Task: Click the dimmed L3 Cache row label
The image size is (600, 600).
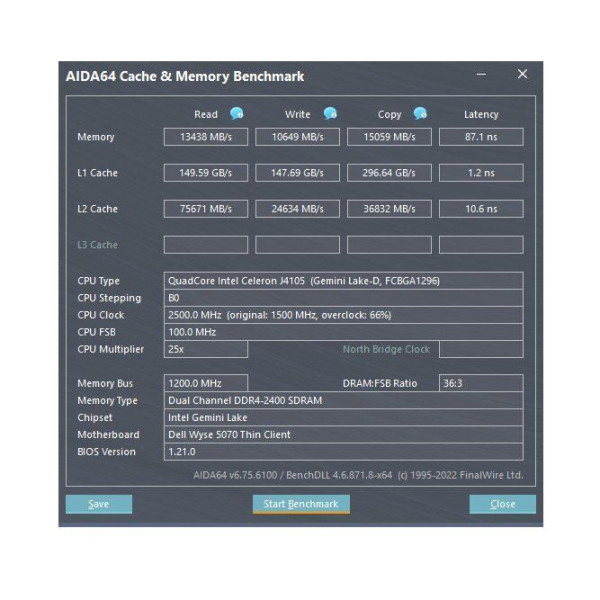Action: point(97,245)
